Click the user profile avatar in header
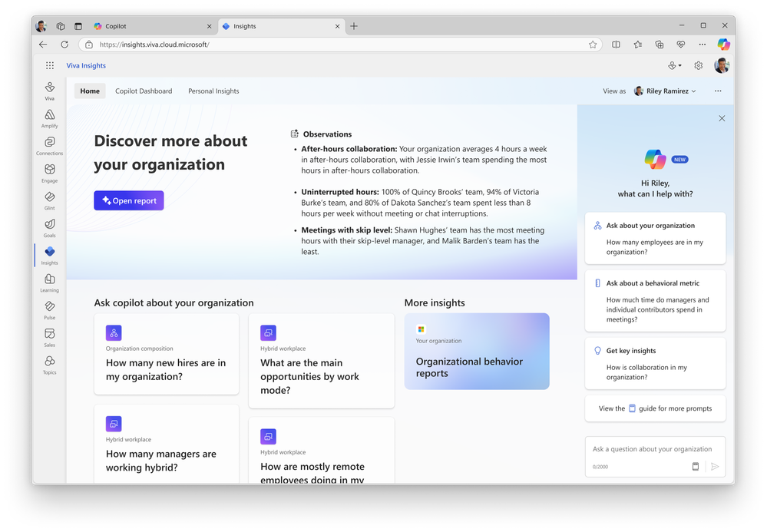The height and width of the screenshot is (532, 767). point(722,65)
